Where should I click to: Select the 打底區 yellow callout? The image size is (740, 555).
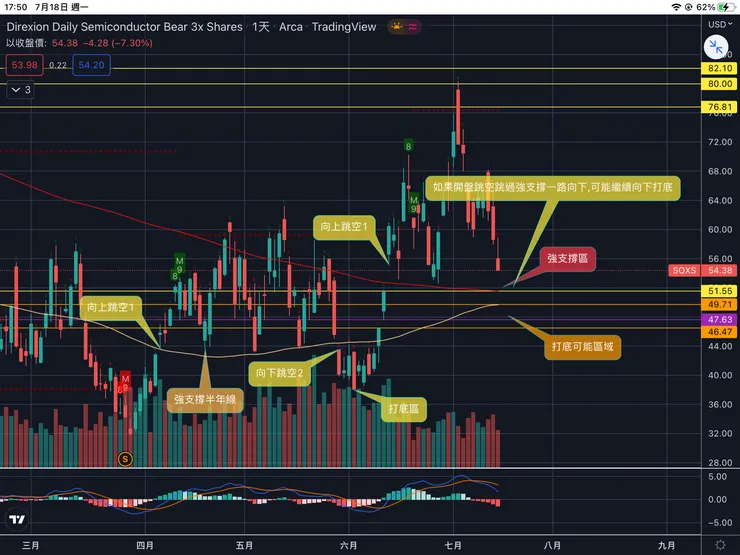pyautogui.click(x=404, y=409)
